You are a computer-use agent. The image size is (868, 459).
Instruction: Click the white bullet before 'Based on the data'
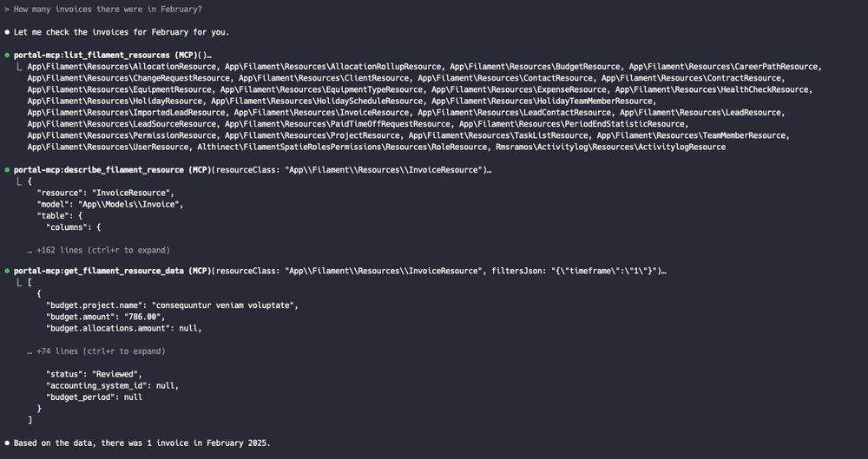click(x=7, y=443)
